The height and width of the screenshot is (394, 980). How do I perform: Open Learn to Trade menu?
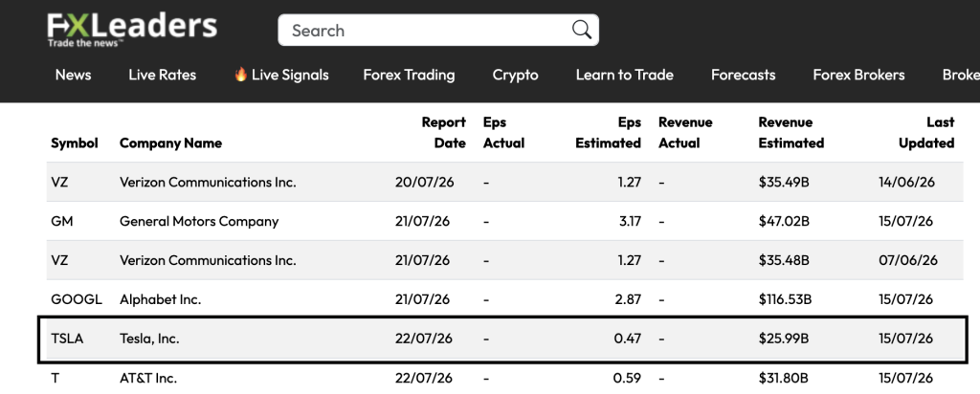[x=624, y=75]
